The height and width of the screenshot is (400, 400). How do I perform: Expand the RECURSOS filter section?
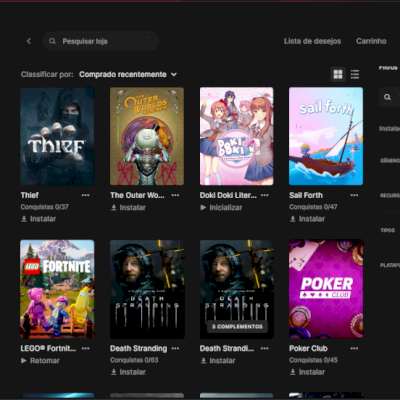390,195
